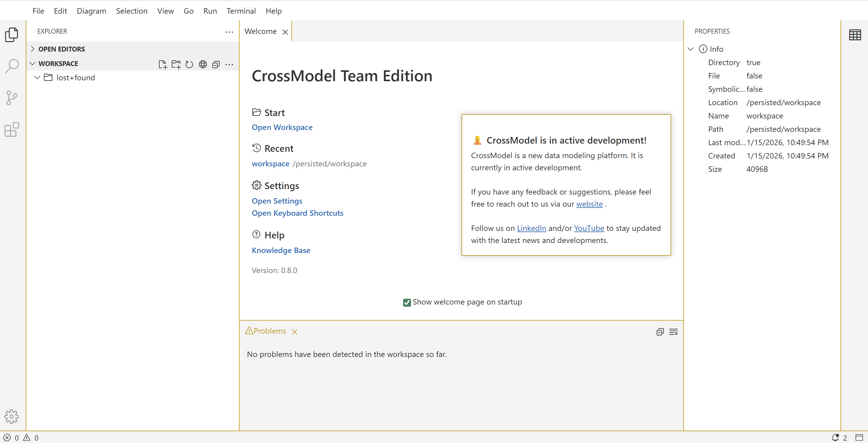Screen dimensions: 868x443
Task: Refresh the workspace explorer
Action: click(189, 64)
